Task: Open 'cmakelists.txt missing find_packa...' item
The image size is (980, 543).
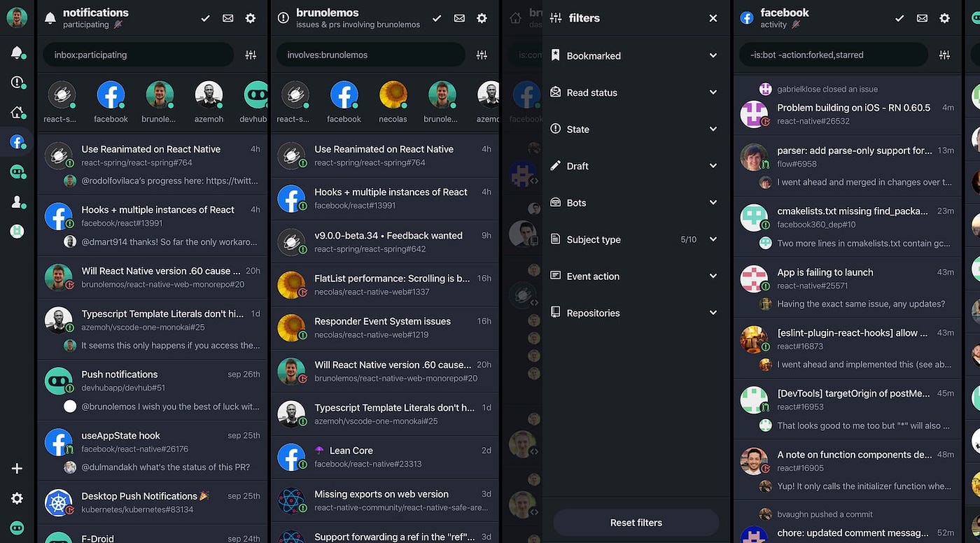Action: tap(848, 226)
